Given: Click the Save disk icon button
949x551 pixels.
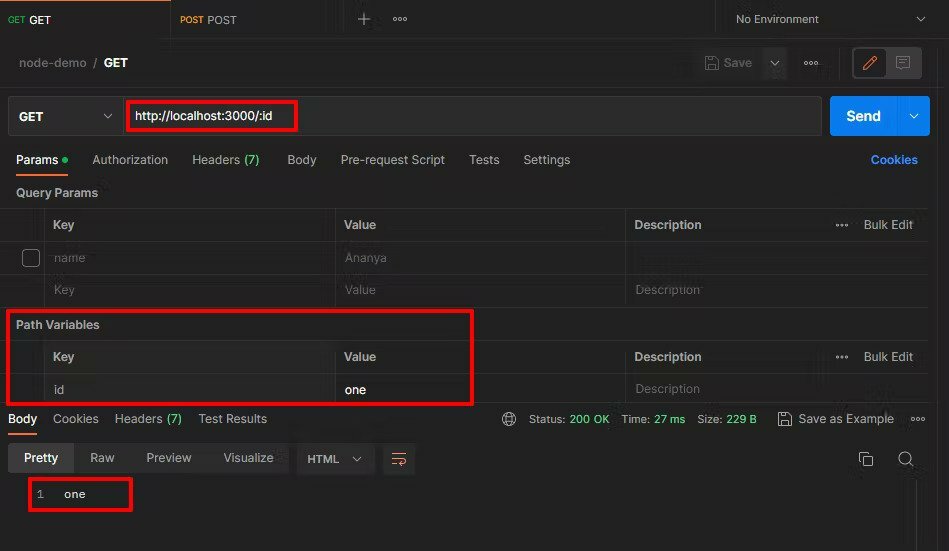Looking at the screenshot, I should 728,63.
